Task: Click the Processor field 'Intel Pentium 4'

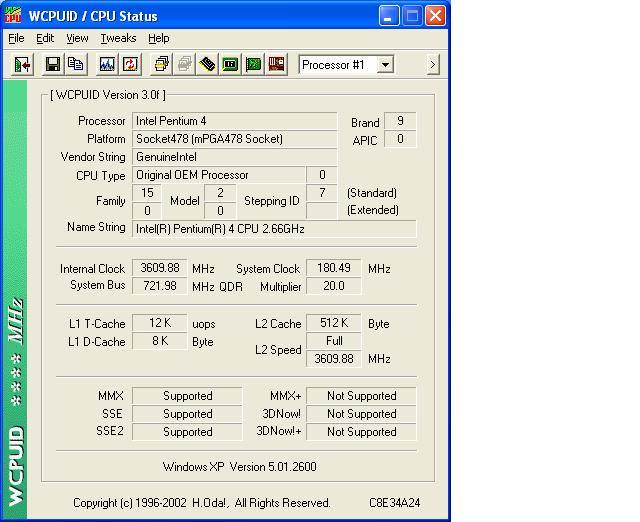Action: (234, 121)
